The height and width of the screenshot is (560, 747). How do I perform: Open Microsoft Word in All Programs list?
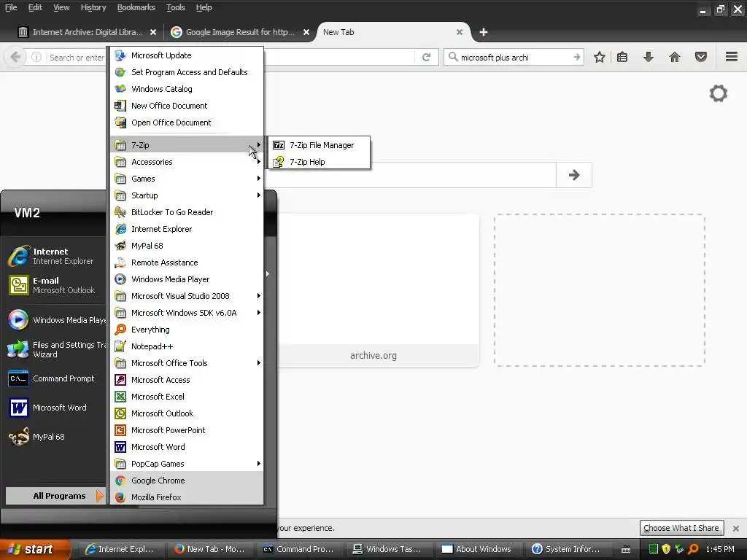coord(187,447)
